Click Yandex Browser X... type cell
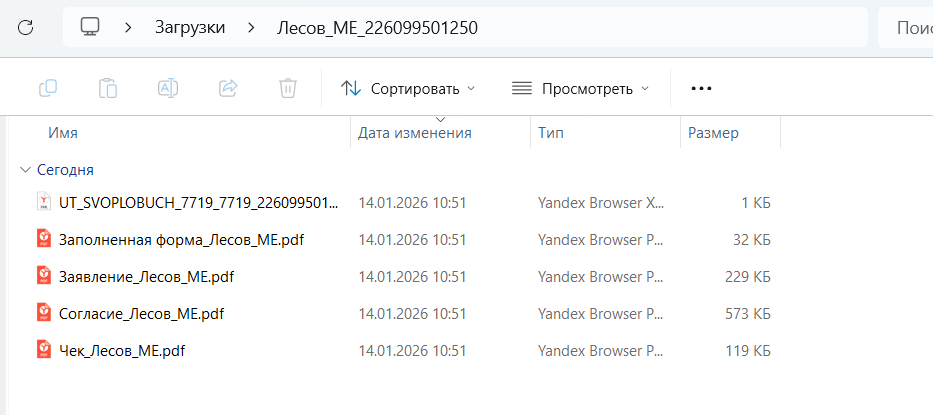Viewport: 933px width, 415px height. coord(601,202)
